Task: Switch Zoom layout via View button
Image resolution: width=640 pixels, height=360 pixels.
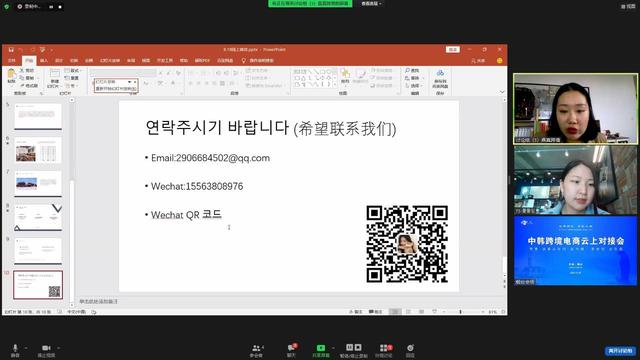Action: (x=628, y=6)
